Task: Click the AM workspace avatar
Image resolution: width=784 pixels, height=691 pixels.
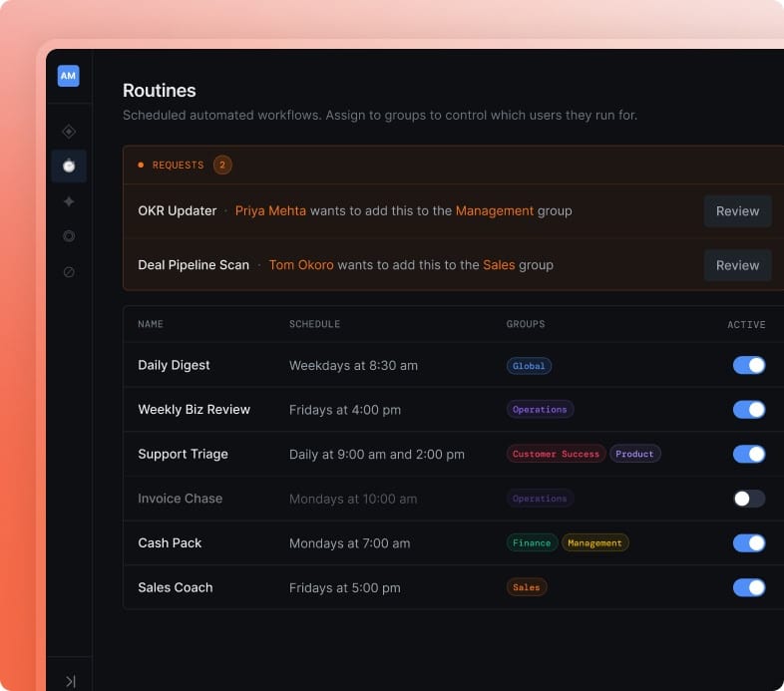Action: [69, 76]
